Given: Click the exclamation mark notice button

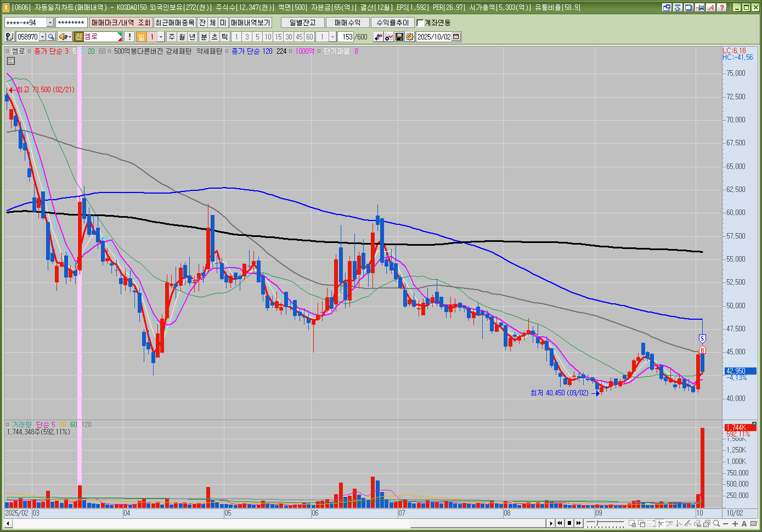Looking at the screenshot, I should coord(129,37).
